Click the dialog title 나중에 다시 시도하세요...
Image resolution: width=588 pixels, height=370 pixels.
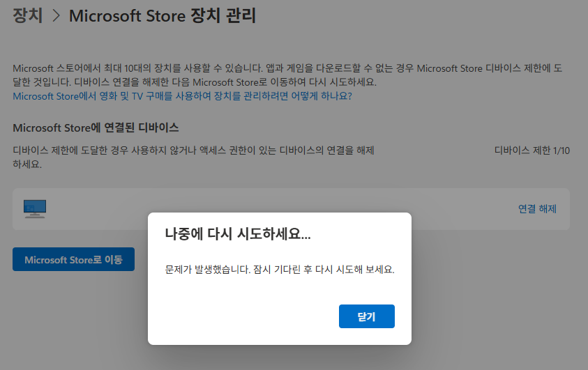coord(238,233)
